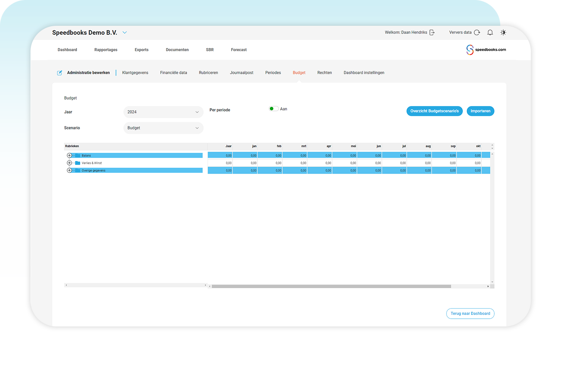The height and width of the screenshot is (384, 588).
Task: Open the company selector chevron
Action: point(125,33)
